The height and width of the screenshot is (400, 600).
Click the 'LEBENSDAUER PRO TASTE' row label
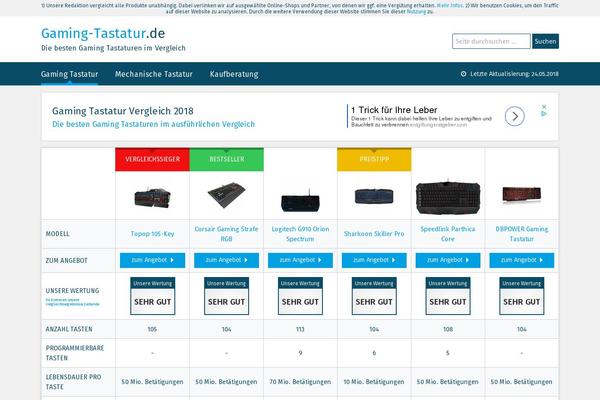[x=73, y=382]
